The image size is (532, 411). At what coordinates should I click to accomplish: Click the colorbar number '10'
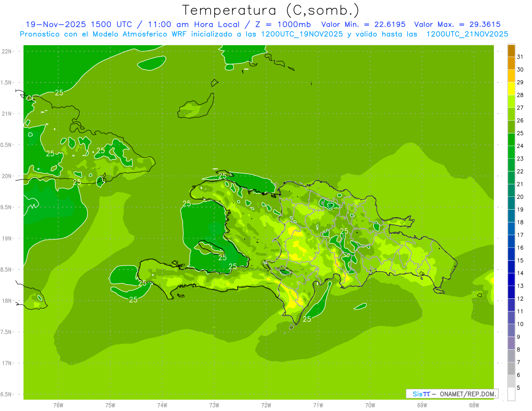[520, 324]
